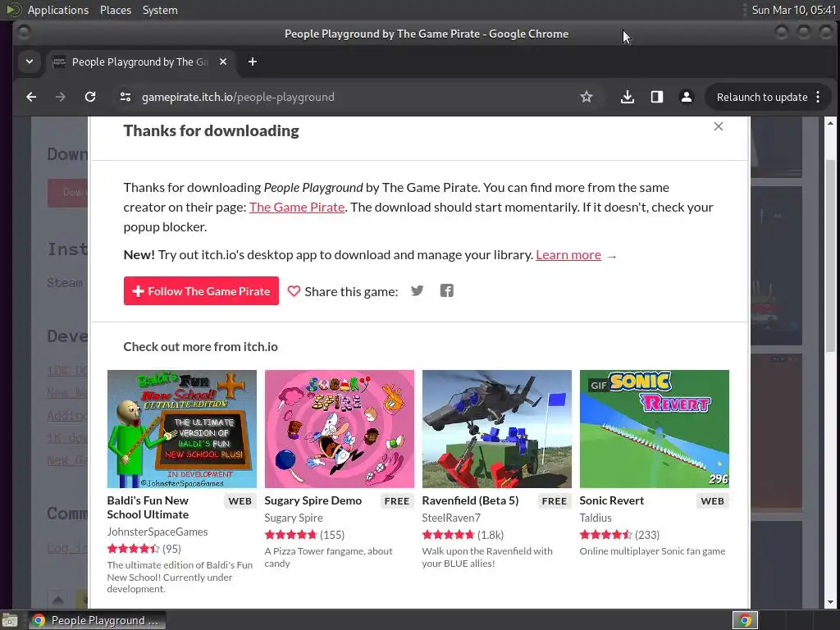Open JohnsterSpaceGames author link

[157, 532]
